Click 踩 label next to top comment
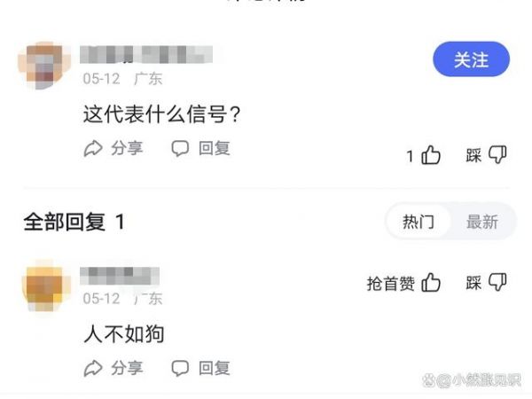 (x=473, y=155)
